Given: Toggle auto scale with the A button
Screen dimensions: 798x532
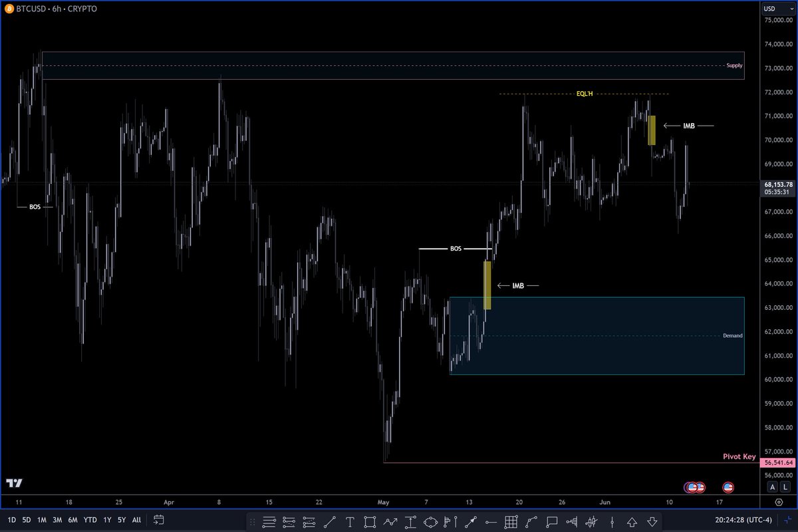Looking at the screenshot, I should (773, 487).
